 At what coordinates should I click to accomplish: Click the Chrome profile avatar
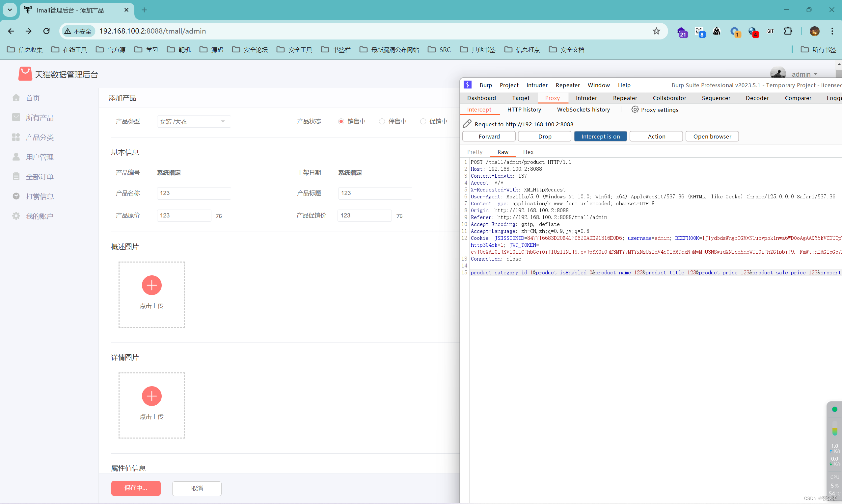pyautogui.click(x=814, y=31)
